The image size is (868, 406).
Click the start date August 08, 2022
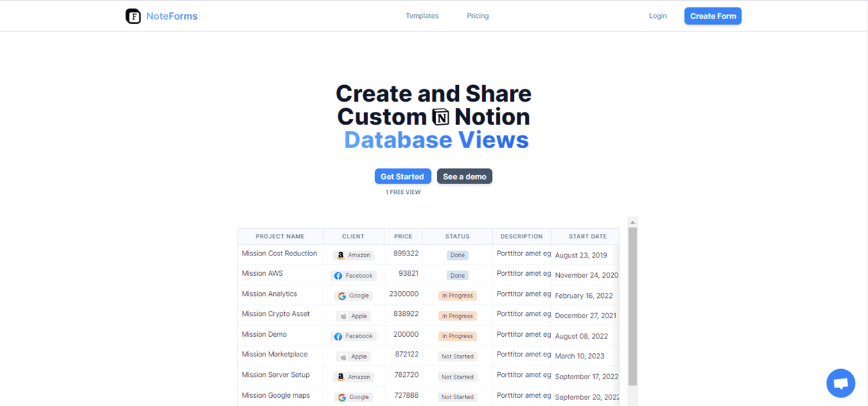(x=581, y=337)
